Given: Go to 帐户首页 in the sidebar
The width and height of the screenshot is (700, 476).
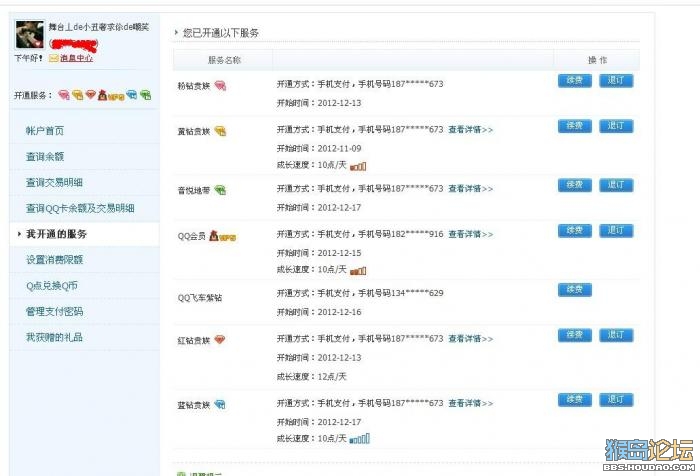Looking at the screenshot, I should (x=45, y=131).
